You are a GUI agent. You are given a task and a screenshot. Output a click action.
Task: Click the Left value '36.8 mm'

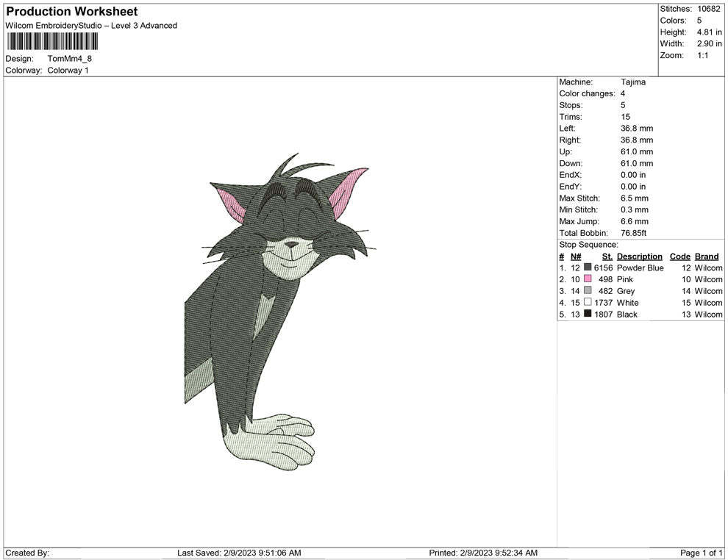pos(637,128)
